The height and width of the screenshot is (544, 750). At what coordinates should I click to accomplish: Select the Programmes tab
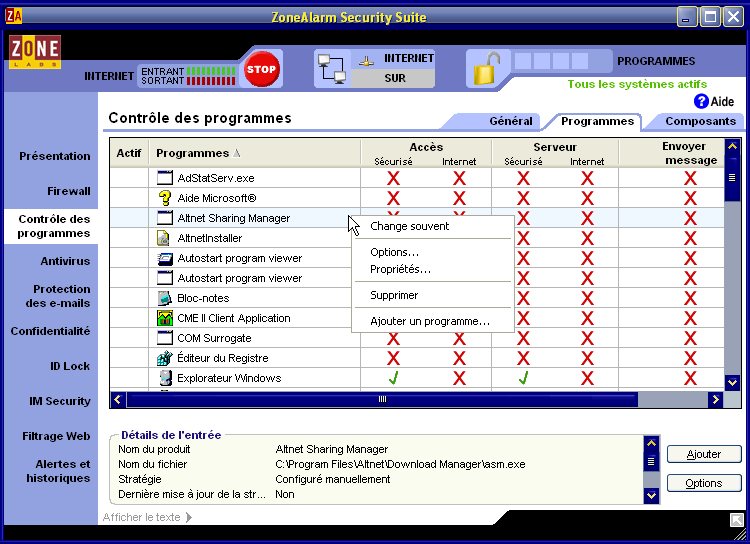pos(597,121)
